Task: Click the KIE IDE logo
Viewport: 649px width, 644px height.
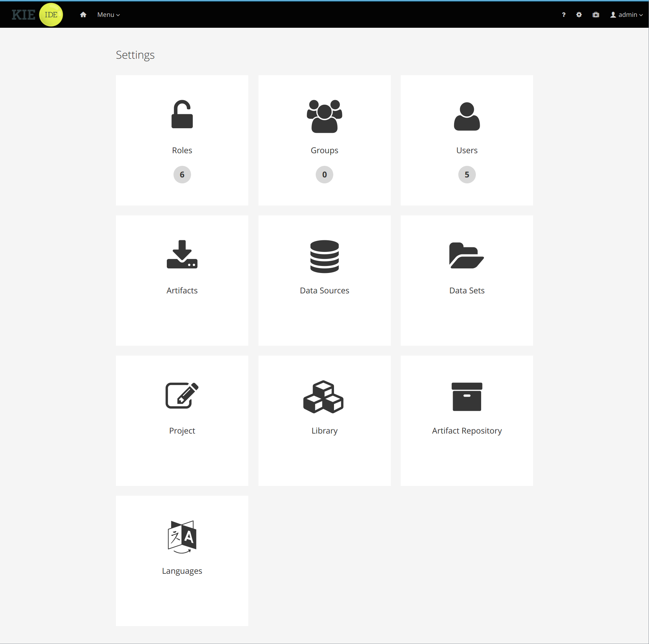Action: point(37,15)
